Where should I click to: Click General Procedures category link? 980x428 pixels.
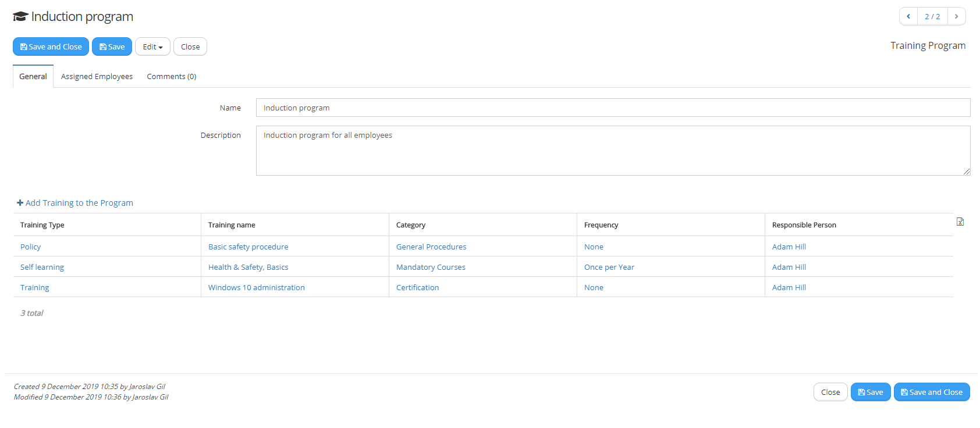pos(431,247)
